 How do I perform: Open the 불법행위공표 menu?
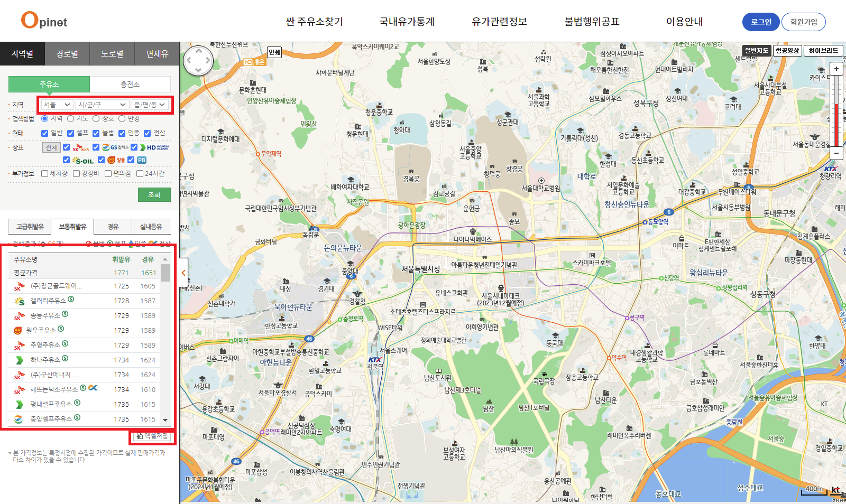click(x=592, y=22)
